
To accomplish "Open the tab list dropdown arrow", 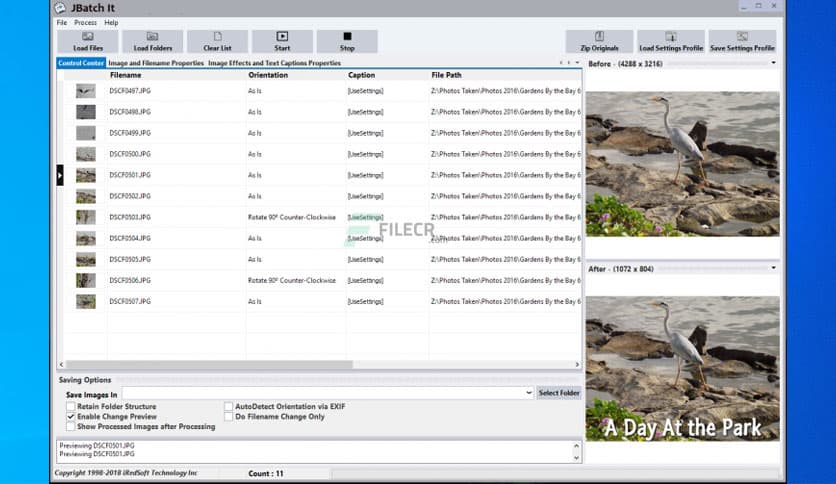I will click(x=577, y=63).
